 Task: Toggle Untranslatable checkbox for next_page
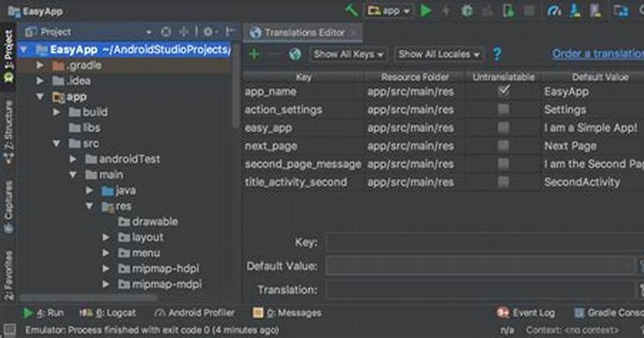(x=503, y=145)
